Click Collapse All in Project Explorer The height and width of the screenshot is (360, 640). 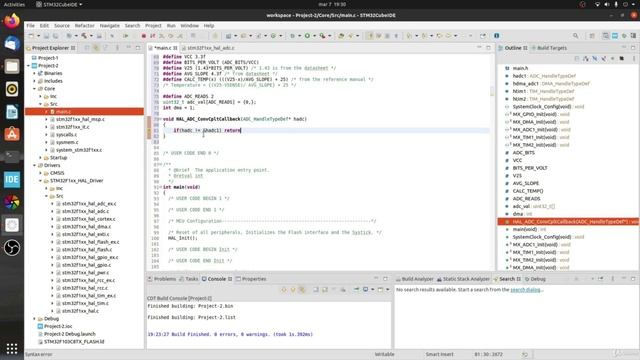(x=87, y=48)
